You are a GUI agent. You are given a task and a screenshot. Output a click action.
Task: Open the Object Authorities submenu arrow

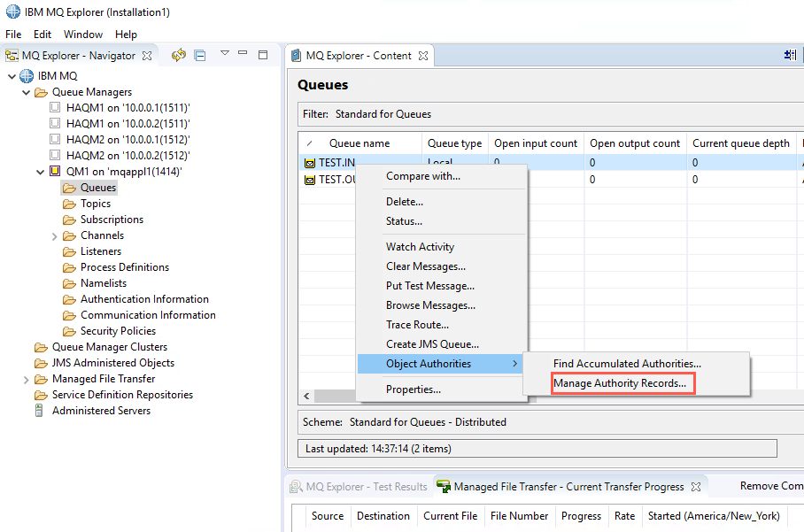click(514, 364)
